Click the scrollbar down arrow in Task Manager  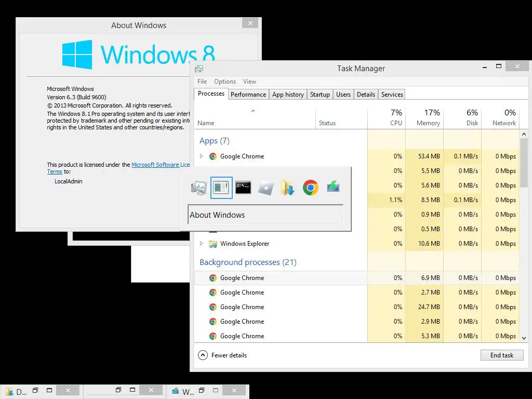click(524, 338)
